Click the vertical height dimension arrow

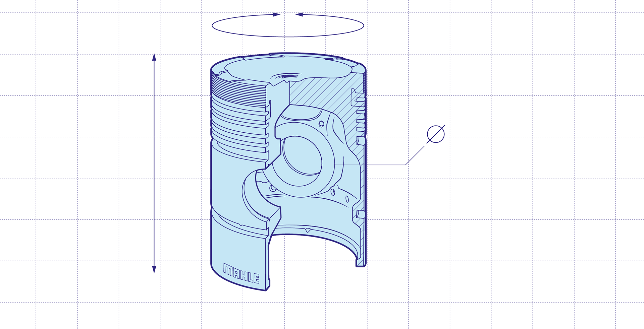click(x=154, y=163)
